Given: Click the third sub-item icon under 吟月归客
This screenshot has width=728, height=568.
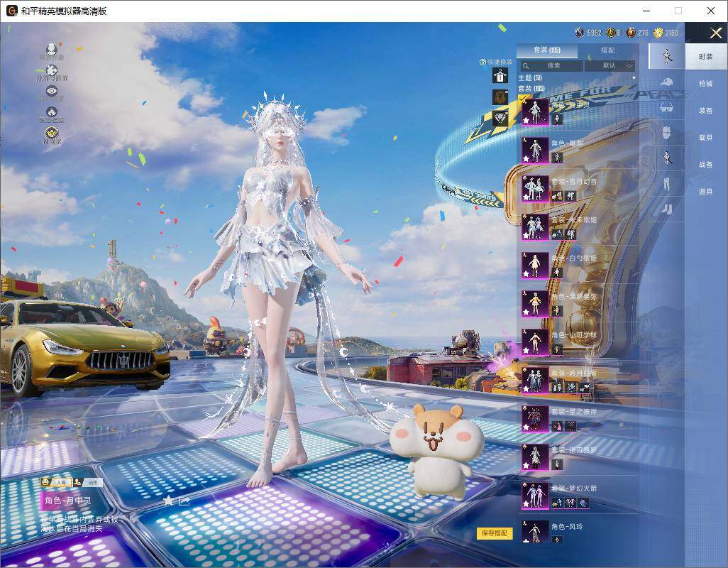Looking at the screenshot, I should click(585, 388).
